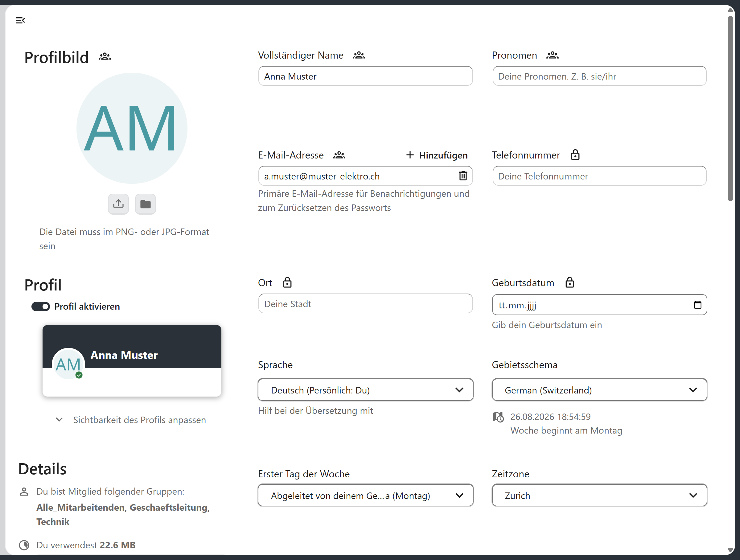
Task: Click the storage usage clock icon
Action: [24, 545]
